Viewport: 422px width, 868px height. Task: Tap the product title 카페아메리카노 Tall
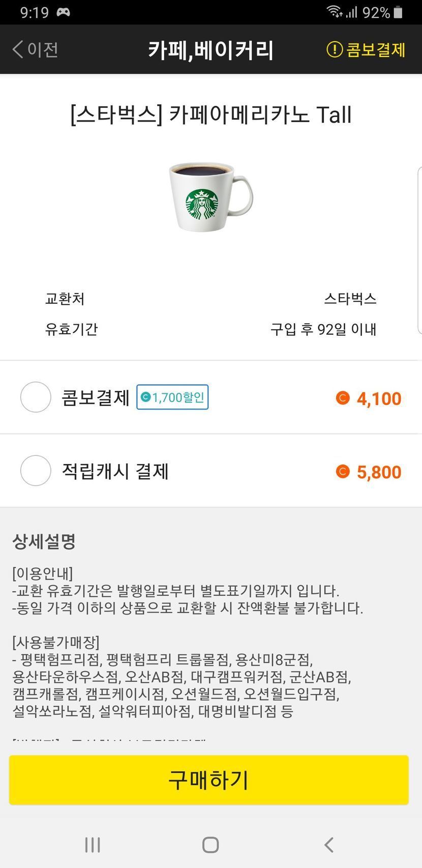(x=210, y=114)
